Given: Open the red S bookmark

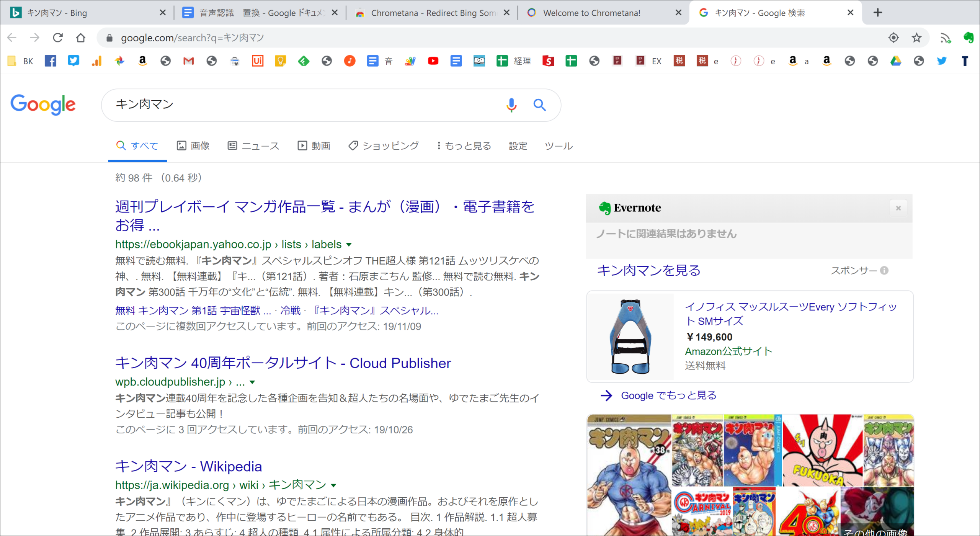Looking at the screenshot, I should (548, 61).
